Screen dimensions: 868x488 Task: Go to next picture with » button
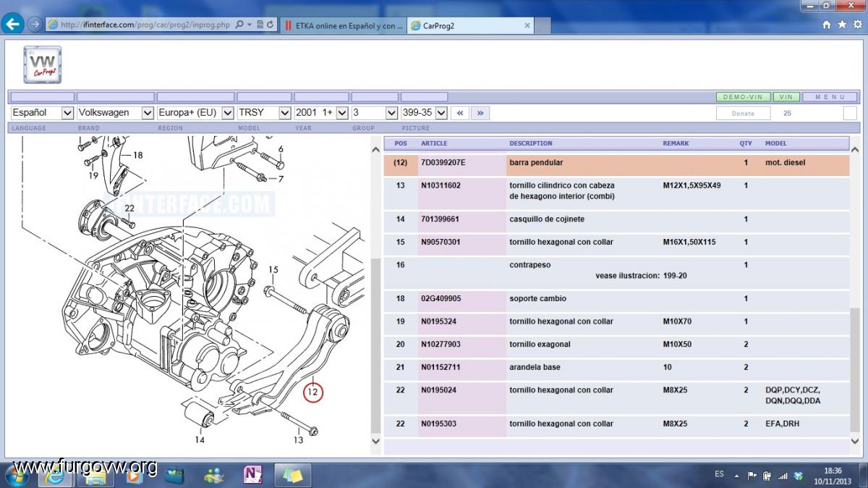pos(480,113)
